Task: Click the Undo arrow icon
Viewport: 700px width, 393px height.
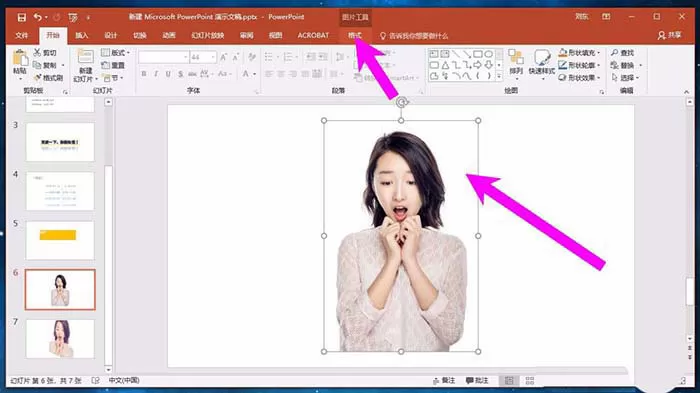Action: [x=38, y=17]
